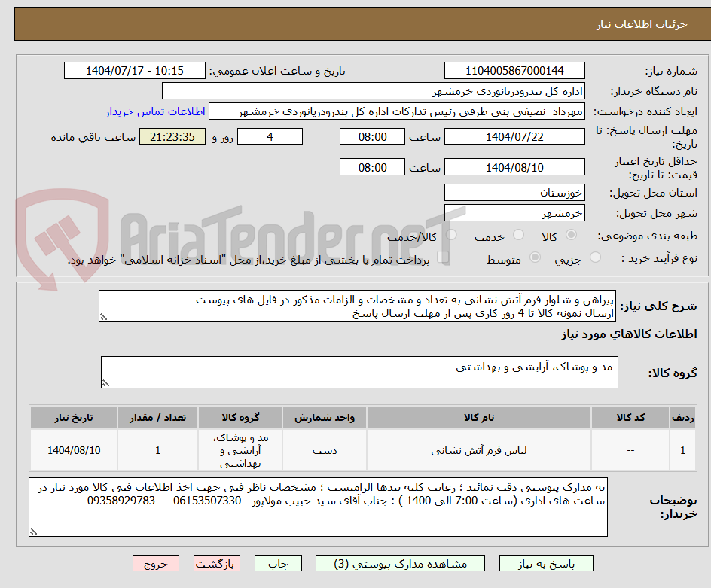Screen dimensions: 711x588
Task: Click the شماره نیاز field
Action: pyautogui.click(x=514, y=69)
